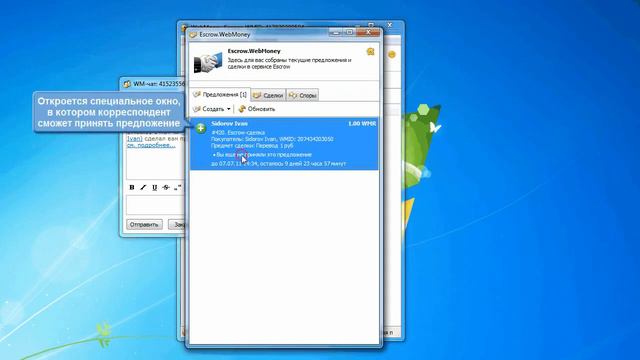This screenshot has width=640, height=360.
Task: Click the Ivan link in the chat message
Action: [x=134, y=139]
